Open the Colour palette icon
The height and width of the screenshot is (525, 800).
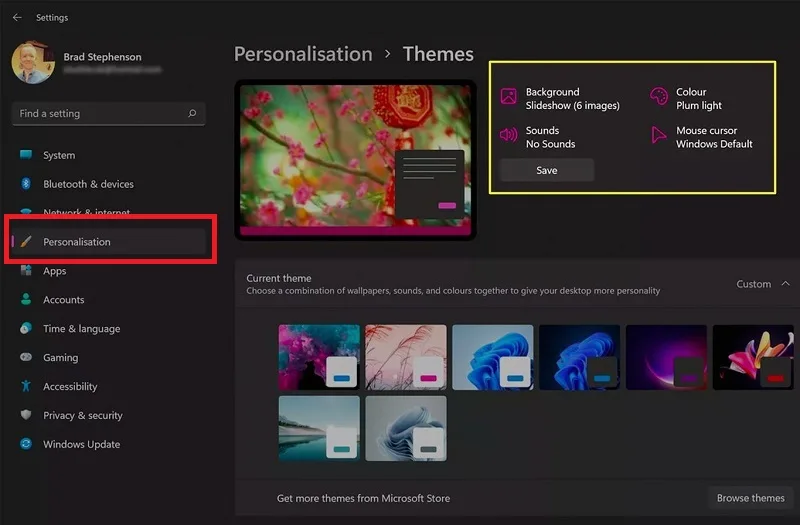click(659, 96)
